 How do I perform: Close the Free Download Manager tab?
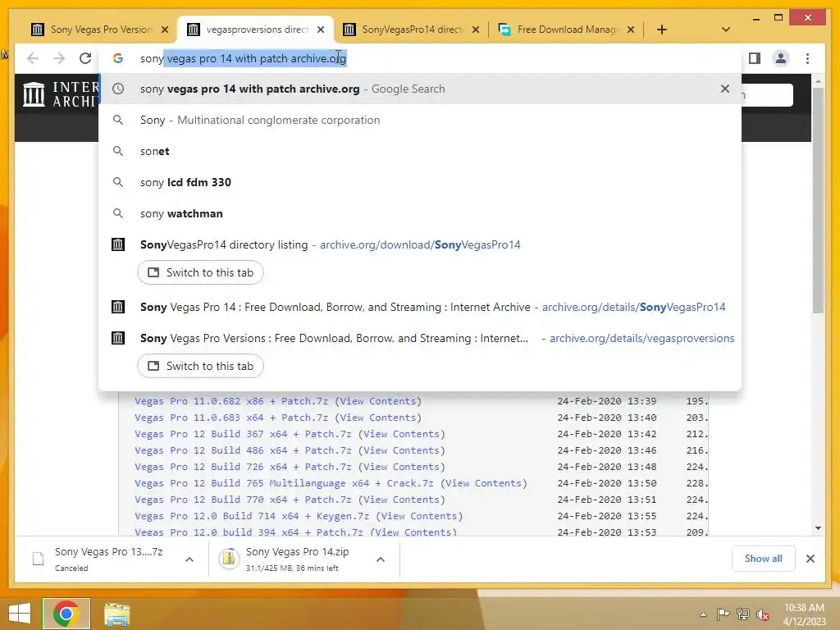click(631, 30)
